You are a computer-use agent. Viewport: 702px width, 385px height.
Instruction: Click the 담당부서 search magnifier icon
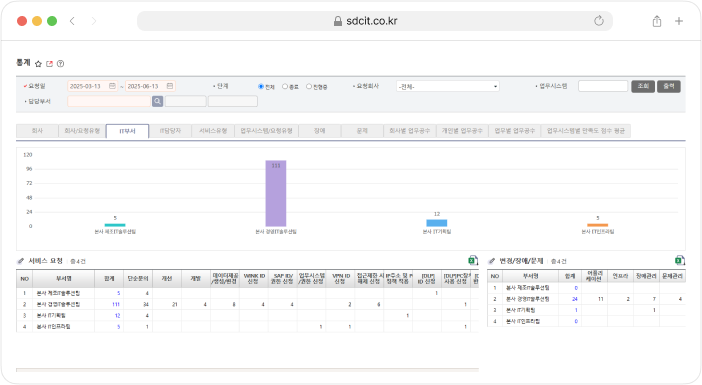(157, 101)
